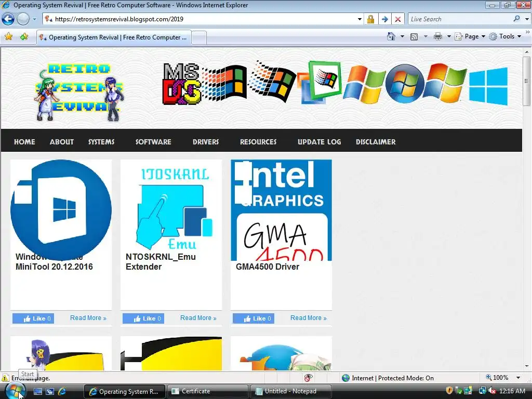Image resolution: width=532 pixels, height=399 pixels.
Task: Click Read More under NTOSKRNL_Emu Extender
Action: click(x=198, y=318)
